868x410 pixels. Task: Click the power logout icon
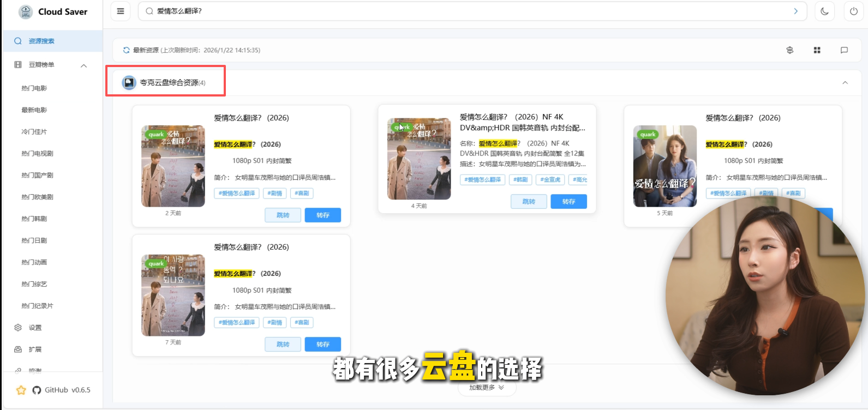point(853,11)
